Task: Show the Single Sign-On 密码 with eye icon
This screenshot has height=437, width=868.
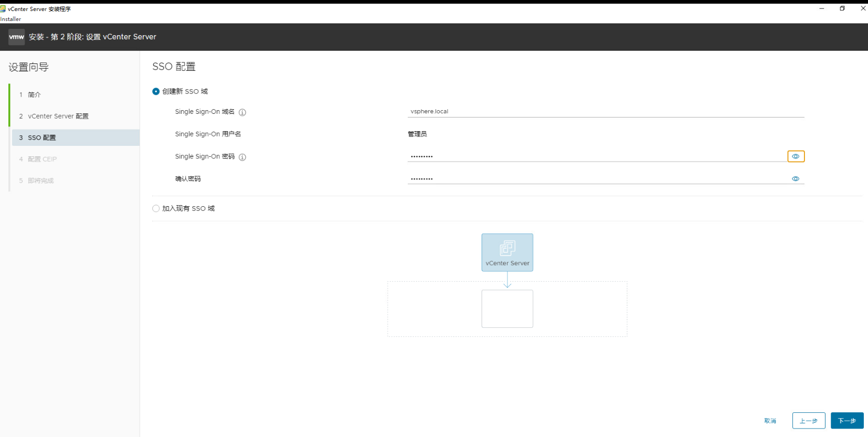Action: (x=796, y=156)
